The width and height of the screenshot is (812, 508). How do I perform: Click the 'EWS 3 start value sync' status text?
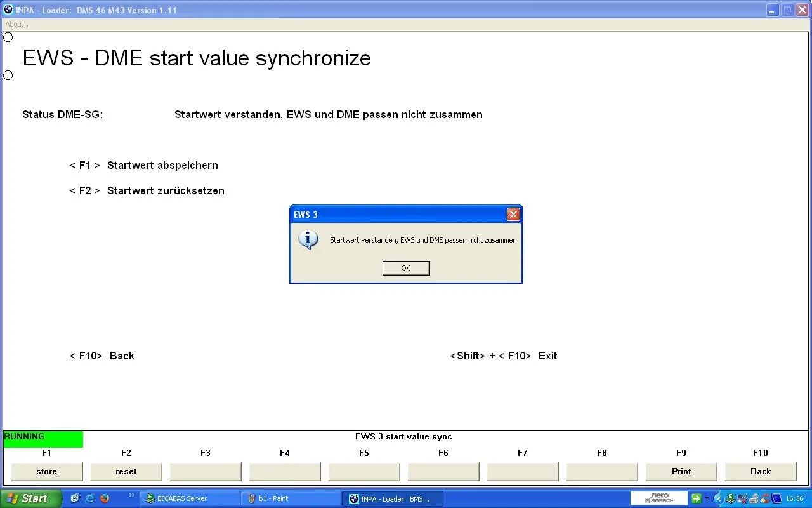point(403,436)
